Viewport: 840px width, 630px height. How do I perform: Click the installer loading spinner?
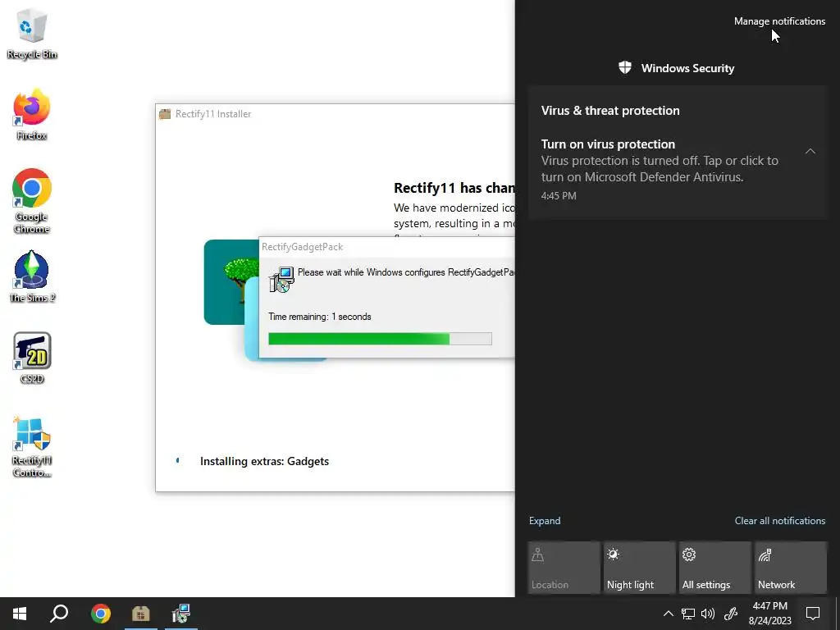point(178,461)
